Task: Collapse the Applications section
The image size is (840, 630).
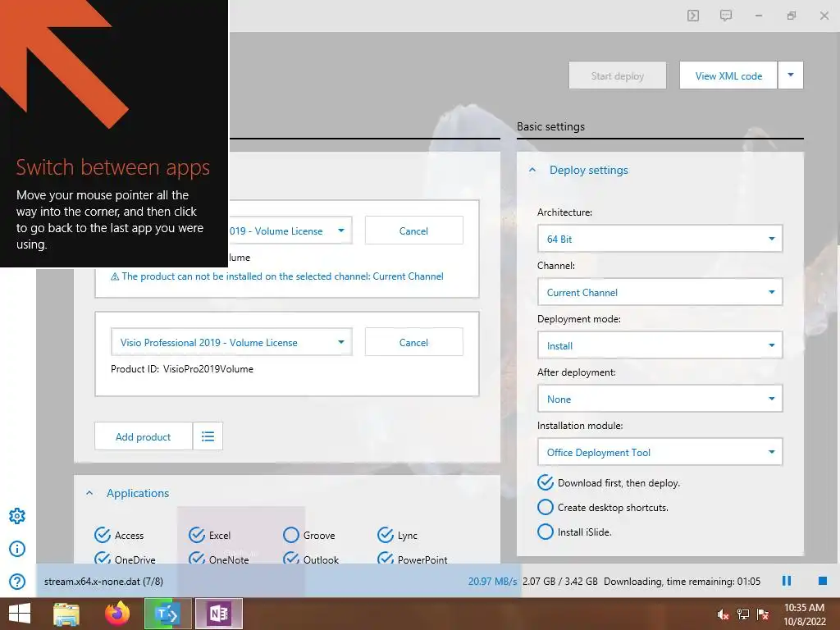Action: tap(89, 493)
